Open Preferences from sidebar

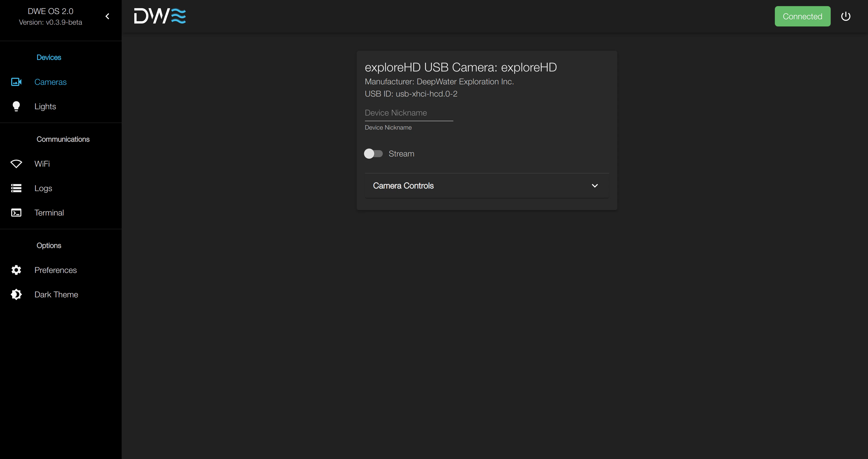(x=56, y=270)
